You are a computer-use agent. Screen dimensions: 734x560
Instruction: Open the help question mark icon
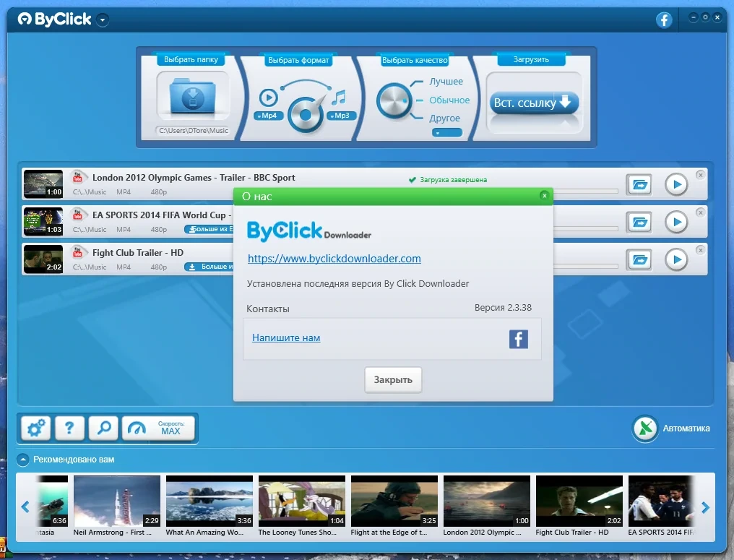click(69, 428)
